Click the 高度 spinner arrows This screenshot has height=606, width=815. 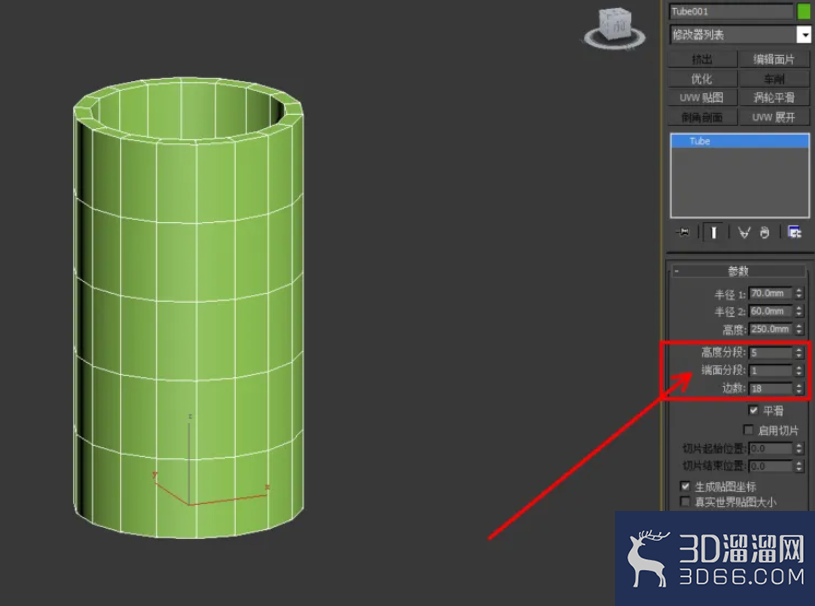[x=799, y=329]
